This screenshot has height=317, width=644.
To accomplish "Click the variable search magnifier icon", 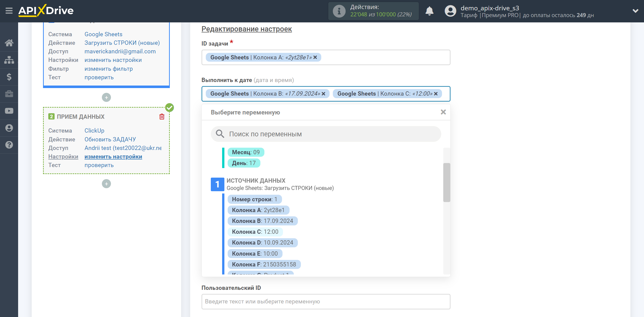I will click(220, 134).
